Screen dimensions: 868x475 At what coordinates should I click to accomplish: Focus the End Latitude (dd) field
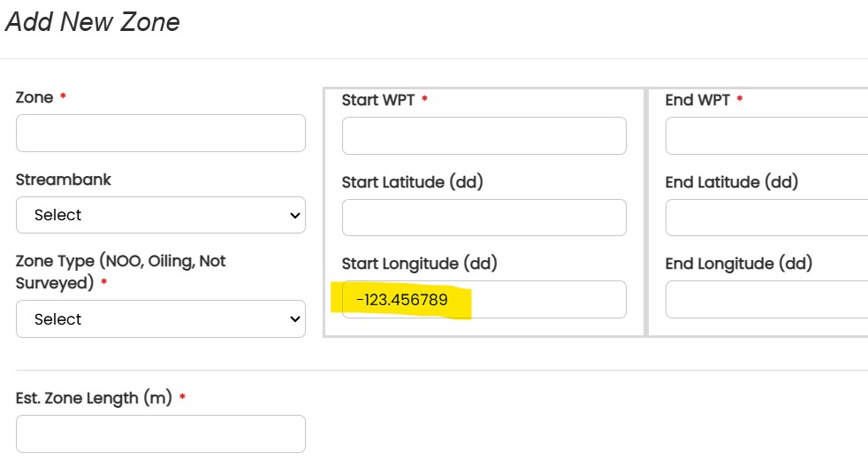tap(766, 218)
